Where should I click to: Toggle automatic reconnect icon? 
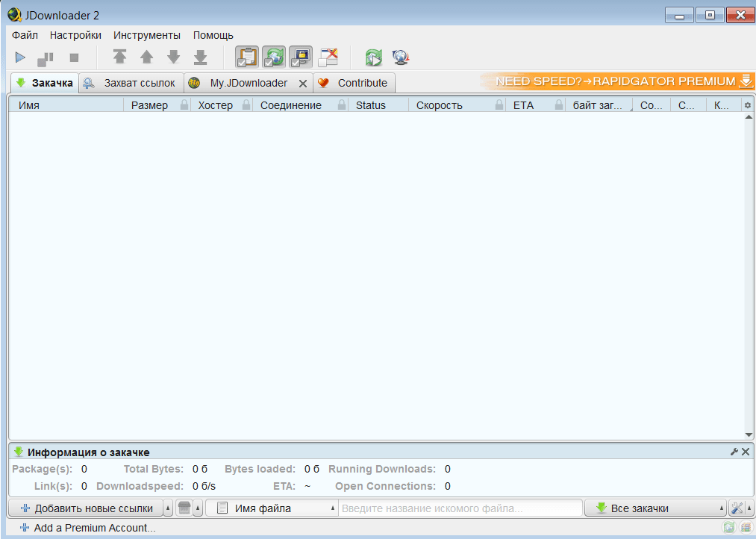coord(274,57)
